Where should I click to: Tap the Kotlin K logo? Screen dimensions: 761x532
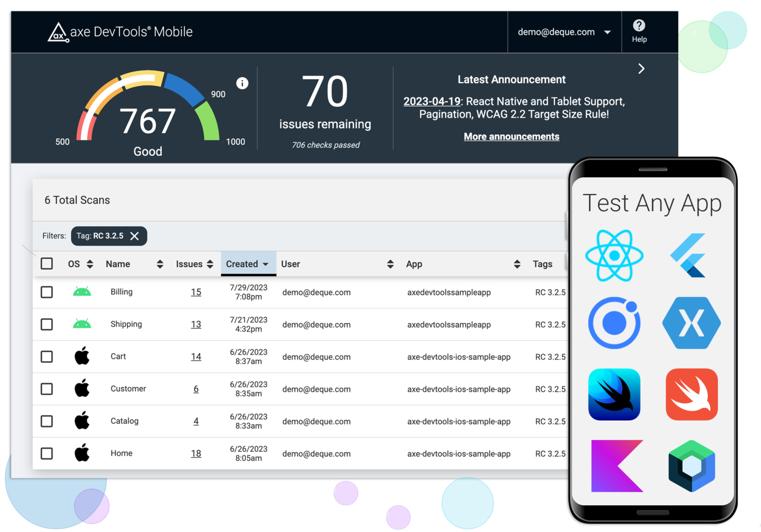click(x=617, y=466)
